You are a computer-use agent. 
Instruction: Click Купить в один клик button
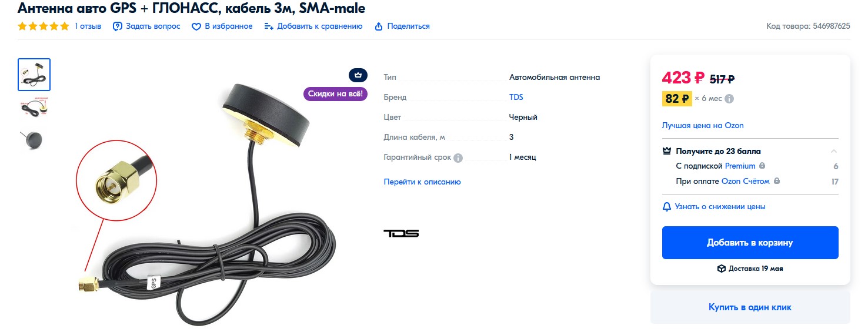pos(750,307)
